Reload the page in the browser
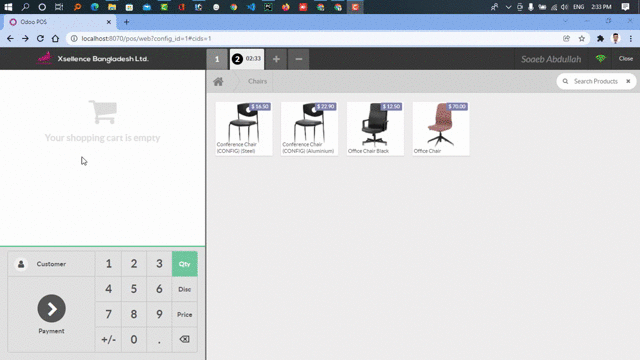 [x=40, y=38]
